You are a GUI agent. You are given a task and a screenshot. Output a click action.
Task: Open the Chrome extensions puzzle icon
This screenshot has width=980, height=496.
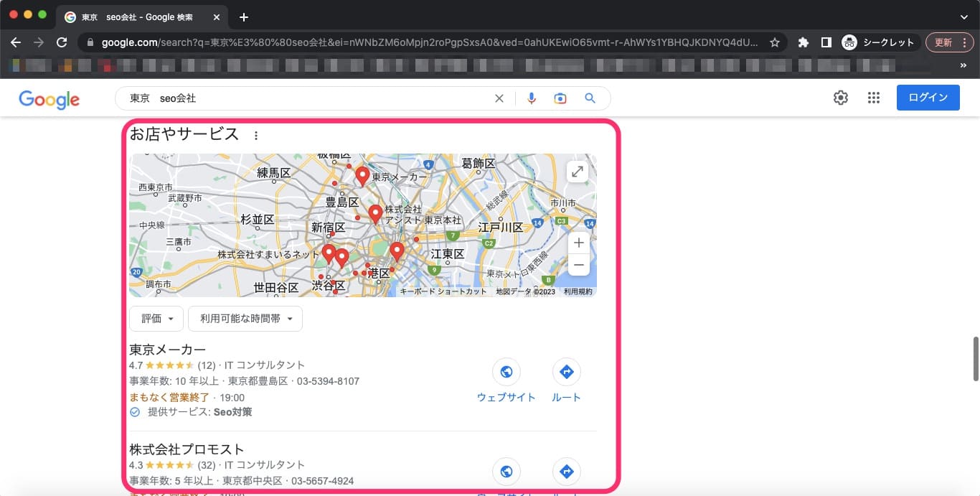[804, 42]
